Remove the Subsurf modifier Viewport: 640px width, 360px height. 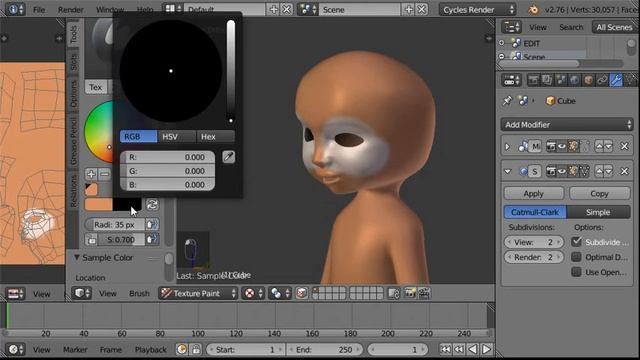(624, 171)
